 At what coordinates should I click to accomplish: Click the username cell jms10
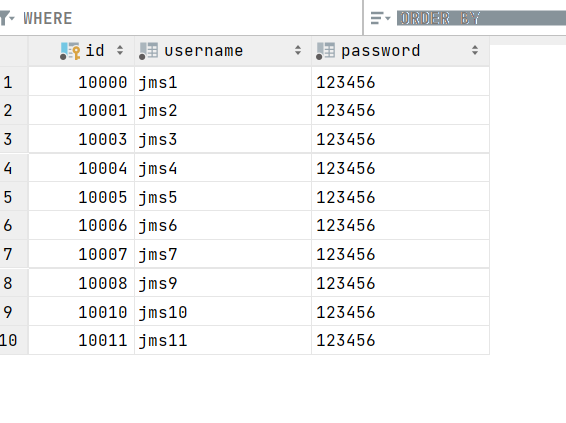point(223,312)
